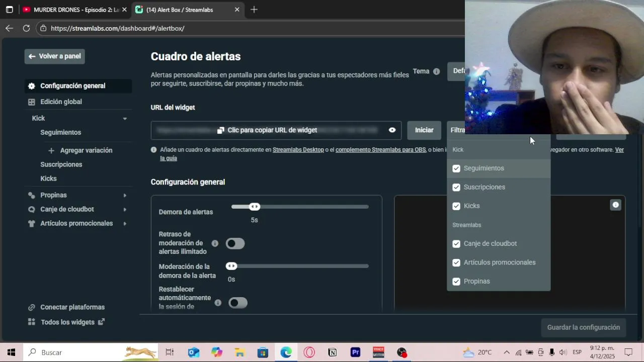The width and height of the screenshot is (644, 362).
Task: Open Notion from the taskbar
Action: click(332, 352)
